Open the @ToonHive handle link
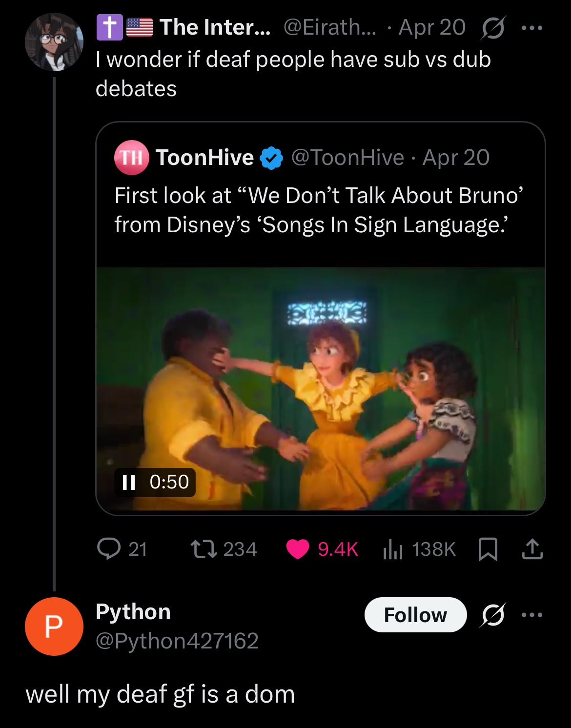Image resolution: width=571 pixels, height=728 pixels. pyautogui.click(x=347, y=158)
